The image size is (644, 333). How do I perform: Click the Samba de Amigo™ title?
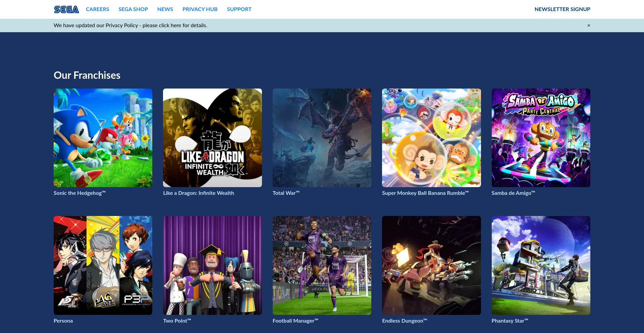513,193
